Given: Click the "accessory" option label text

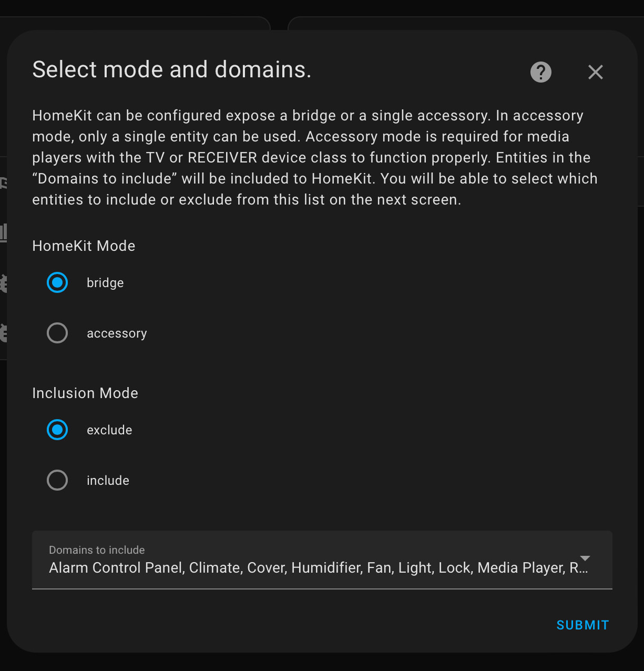Looking at the screenshot, I should [x=117, y=333].
